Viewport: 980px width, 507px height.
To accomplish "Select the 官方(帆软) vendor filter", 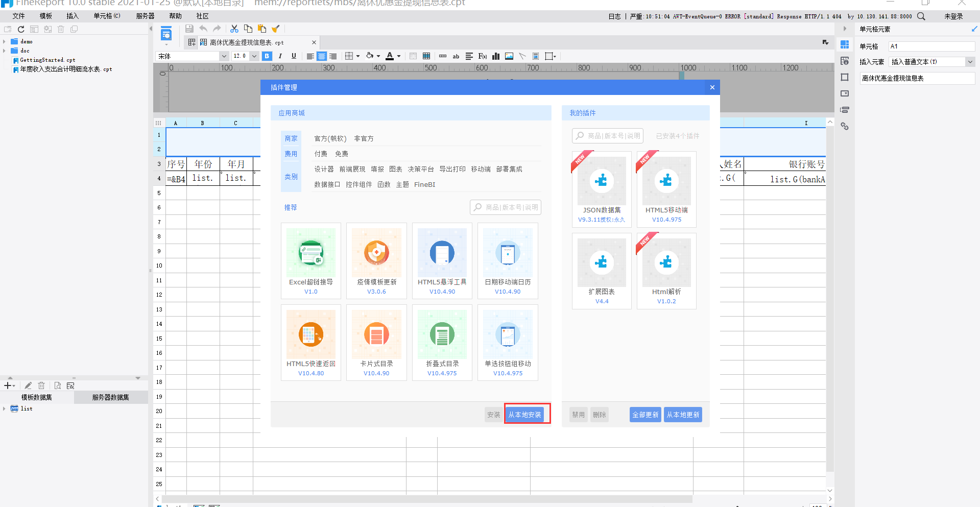I will 330,138.
